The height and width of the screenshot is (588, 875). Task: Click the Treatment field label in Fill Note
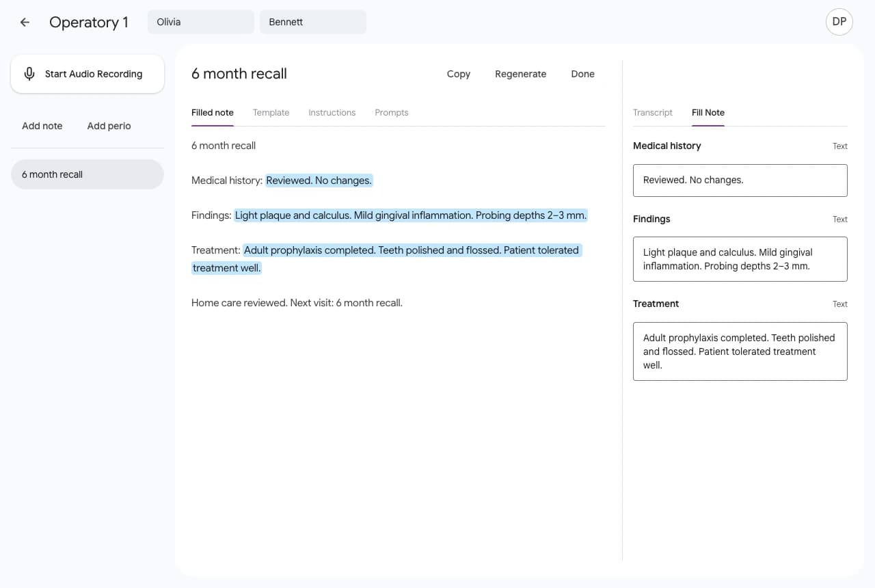[656, 304]
